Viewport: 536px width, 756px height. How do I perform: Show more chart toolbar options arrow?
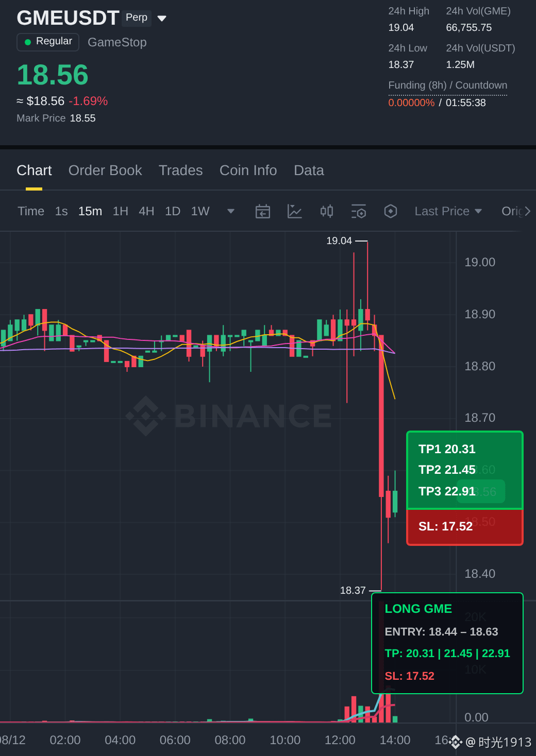527,211
